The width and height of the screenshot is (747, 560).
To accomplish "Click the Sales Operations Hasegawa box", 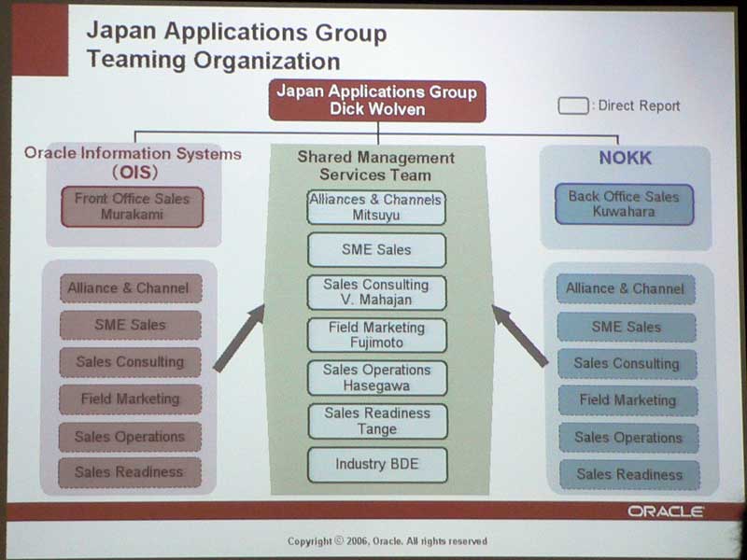I will click(377, 378).
